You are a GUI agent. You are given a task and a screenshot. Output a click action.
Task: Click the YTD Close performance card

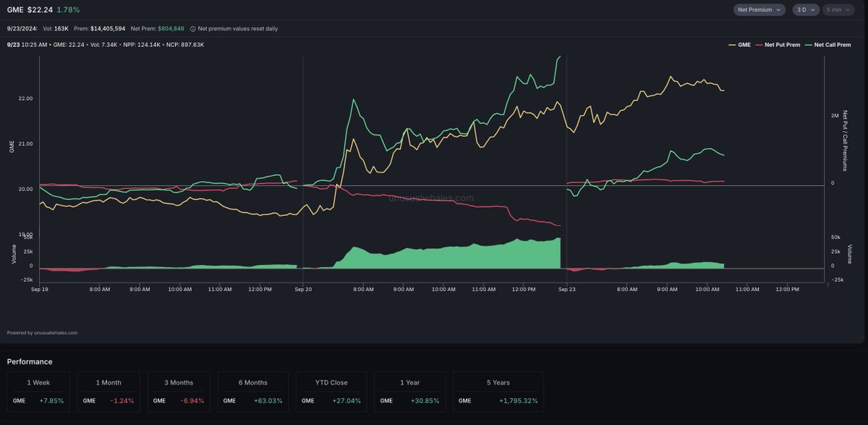[331, 392]
